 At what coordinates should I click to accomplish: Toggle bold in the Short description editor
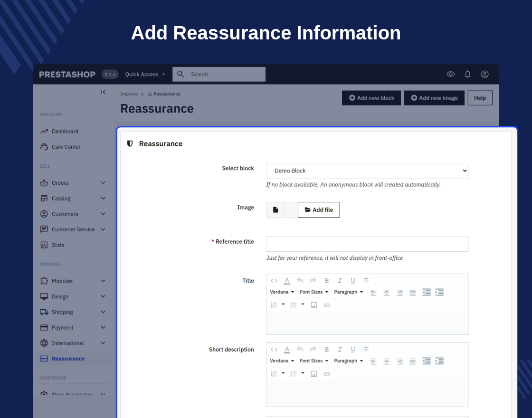pos(327,350)
